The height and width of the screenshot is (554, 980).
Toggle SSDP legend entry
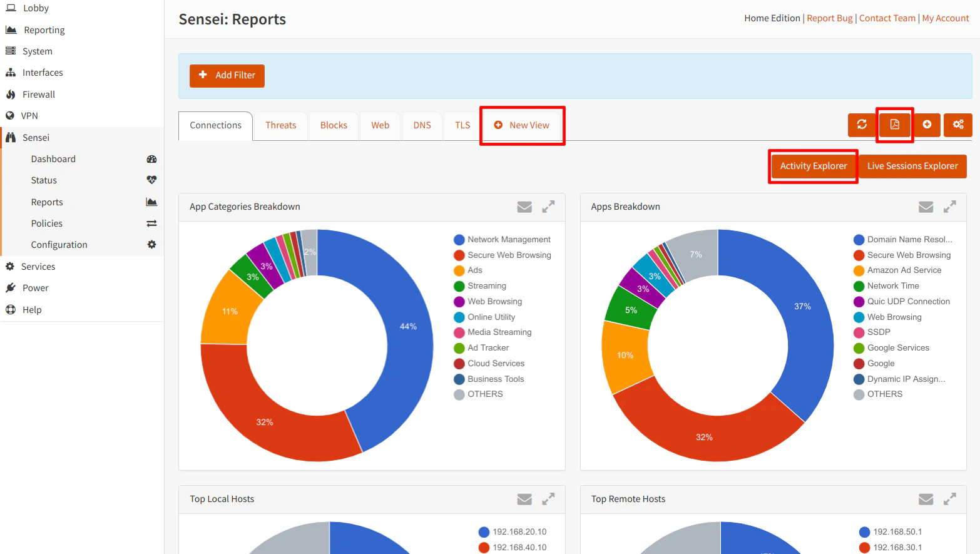[x=871, y=332]
